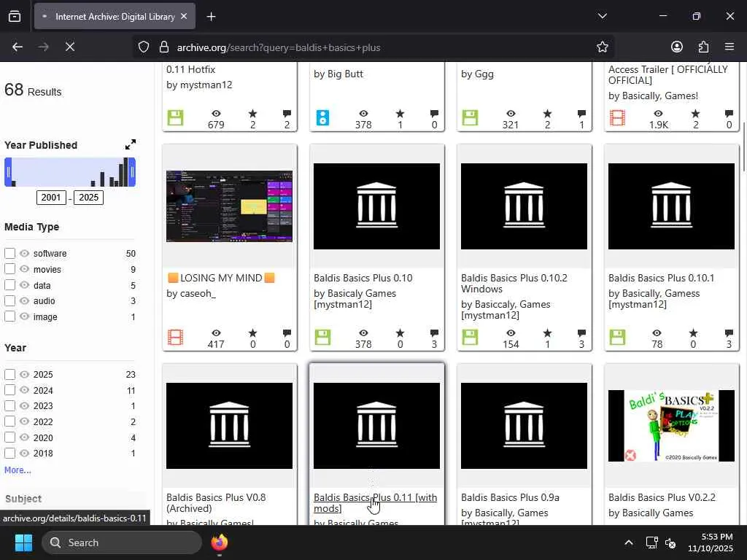Tick the 2024 year checkbox

point(10,390)
